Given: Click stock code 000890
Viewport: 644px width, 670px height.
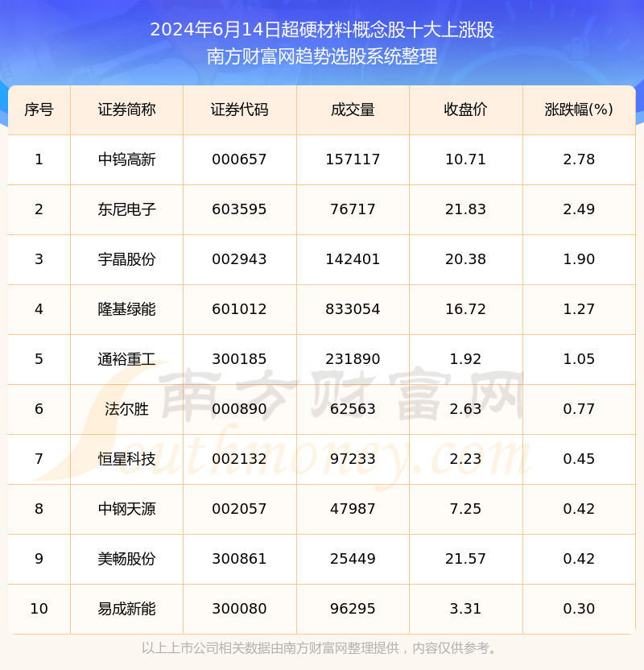Looking at the screenshot, I should tap(239, 409).
